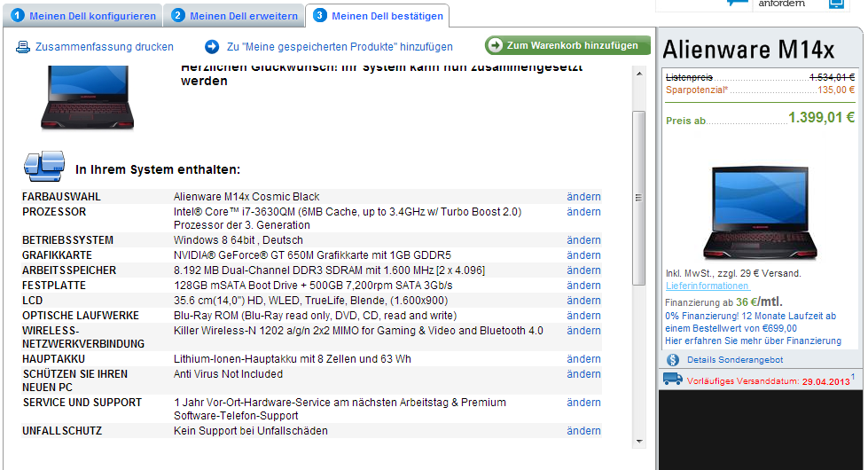
Task: Click the Lithium-Ionen-Hauptakku description
Action: click(x=293, y=359)
